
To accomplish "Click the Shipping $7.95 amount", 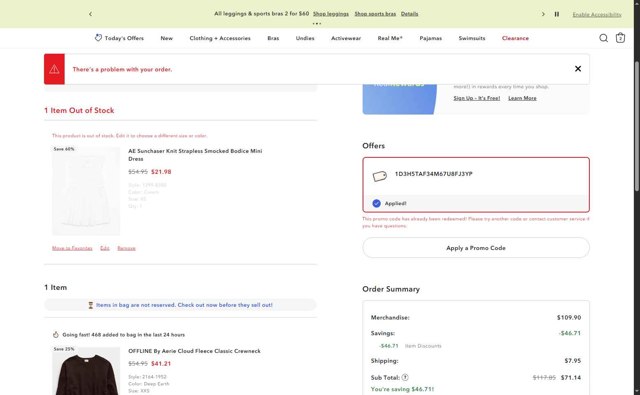I will pyautogui.click(x=573, y=361).
